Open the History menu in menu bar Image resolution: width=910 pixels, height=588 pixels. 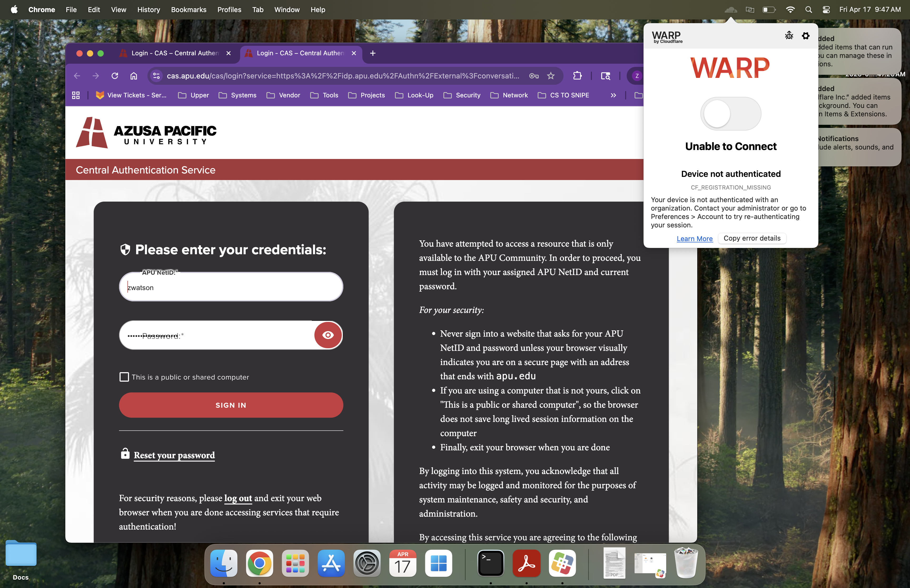(148, 9)
